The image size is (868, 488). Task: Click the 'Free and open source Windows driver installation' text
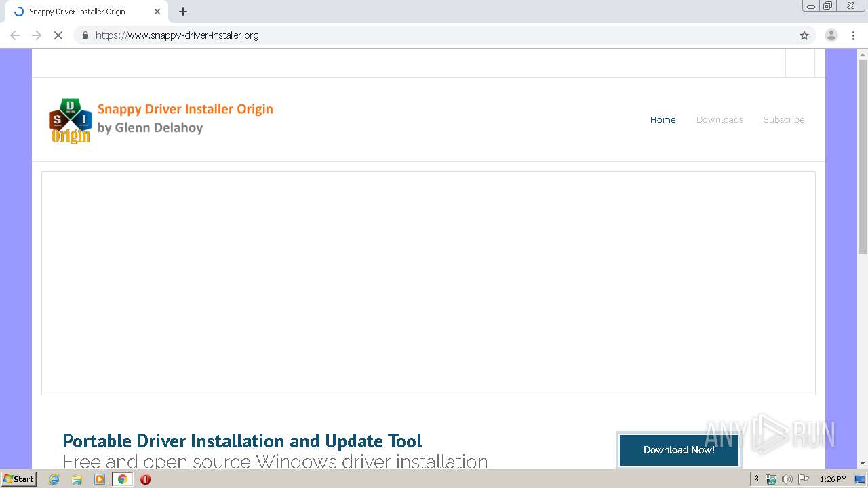pyautogui.click(x=277, y=462)
